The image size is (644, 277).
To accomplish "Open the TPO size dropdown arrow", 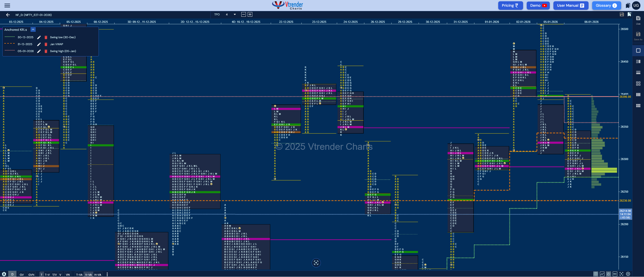I will click(235, 15).
